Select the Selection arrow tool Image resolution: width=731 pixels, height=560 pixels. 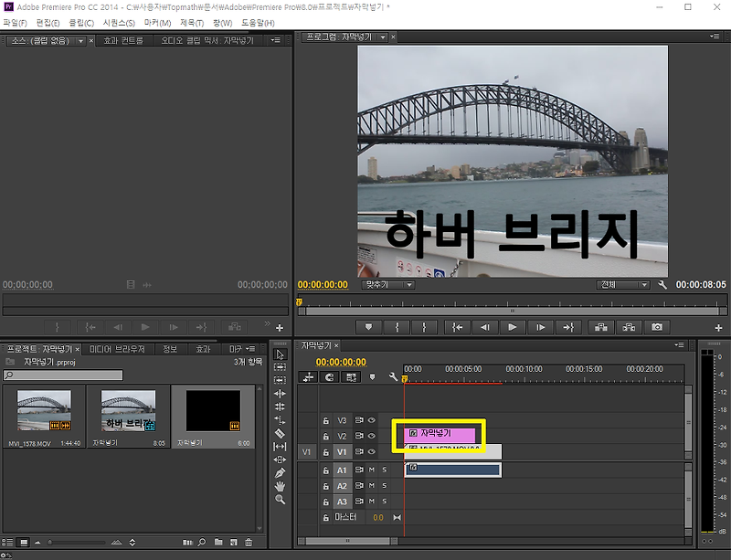tap(280, 354)
